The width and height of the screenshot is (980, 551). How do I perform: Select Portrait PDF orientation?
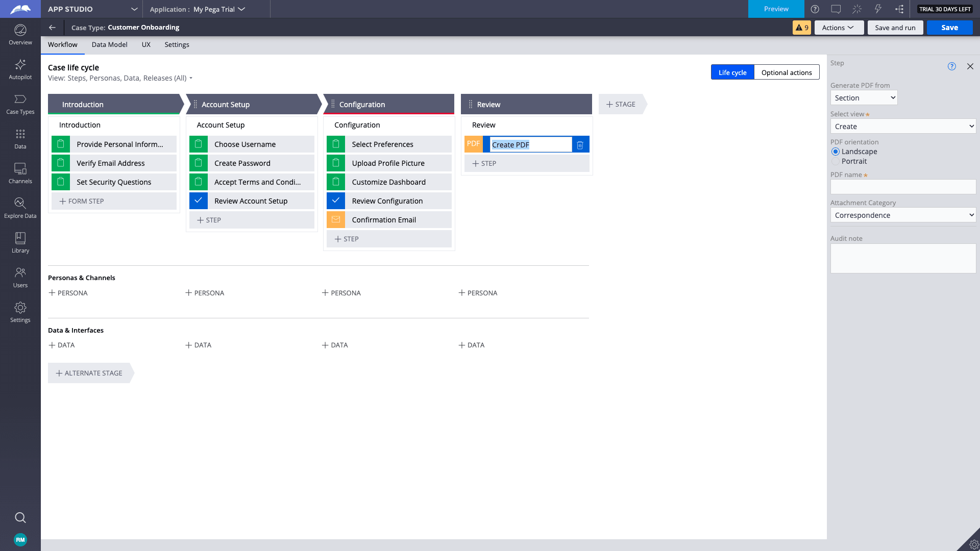[x=836, y=161]
